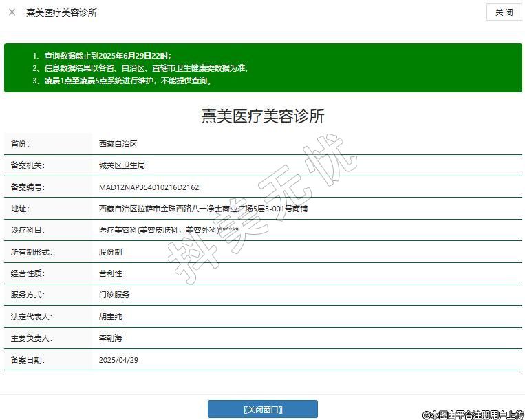Click the 诊疗科目 value 医疗美容科
This screenshot has width=525, height=420.
click(169, 230)
